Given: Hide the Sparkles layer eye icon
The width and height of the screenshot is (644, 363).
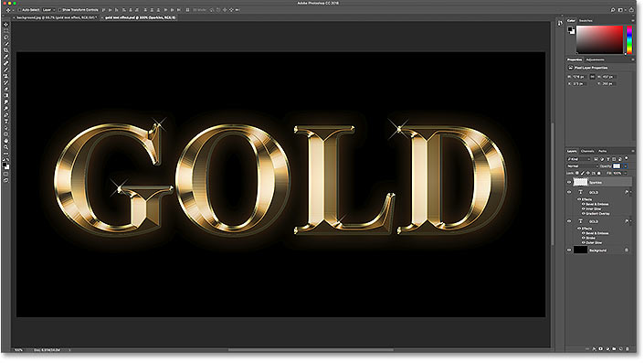Looking at the screenshot, I should [x=569, y=182].
